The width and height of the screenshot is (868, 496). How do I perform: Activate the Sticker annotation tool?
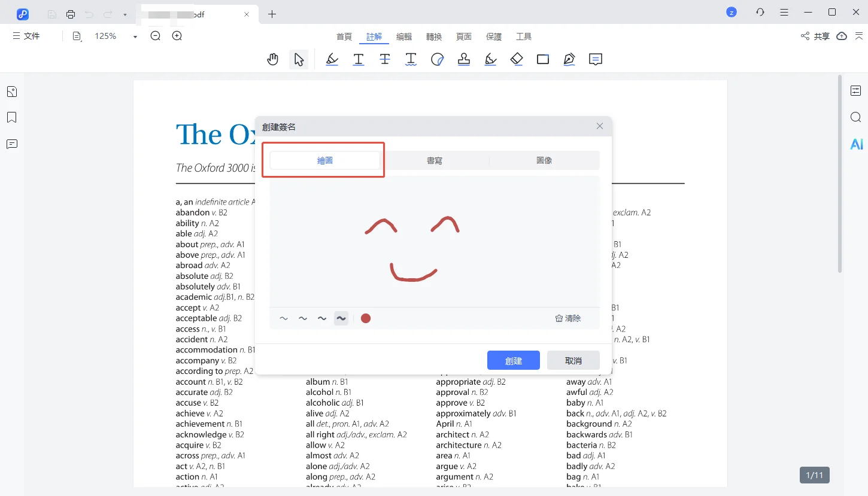coord(438,59)
